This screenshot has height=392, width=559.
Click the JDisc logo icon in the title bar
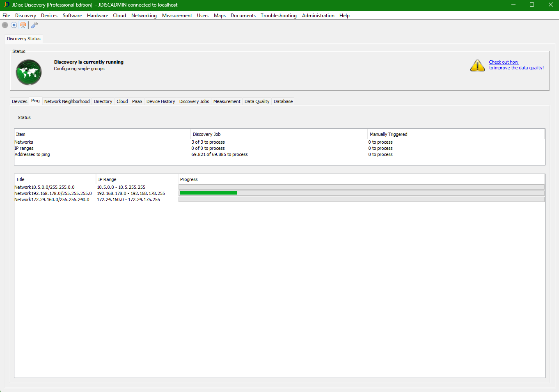coord(5,5)
